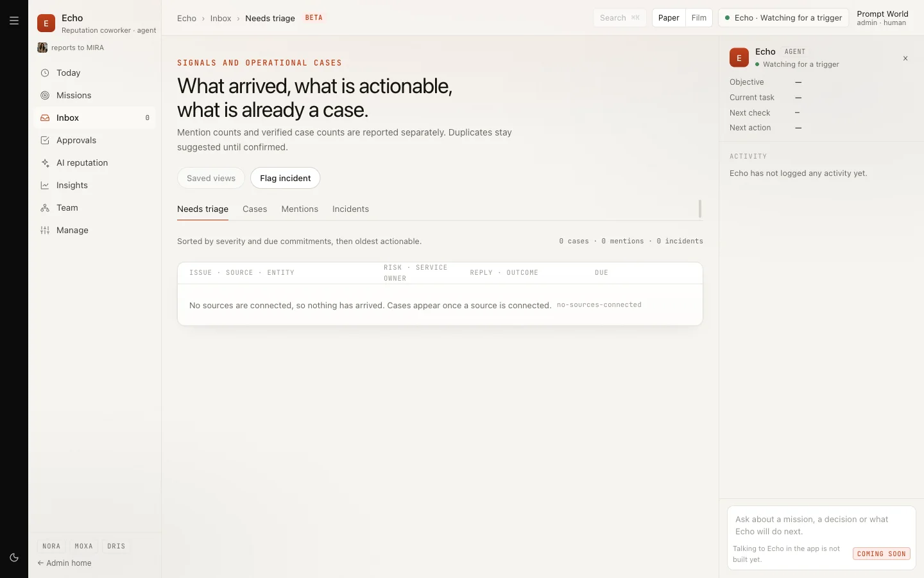Open the Insights section
Viewport: 924px width, 578px height.
(x=95, y=186)
